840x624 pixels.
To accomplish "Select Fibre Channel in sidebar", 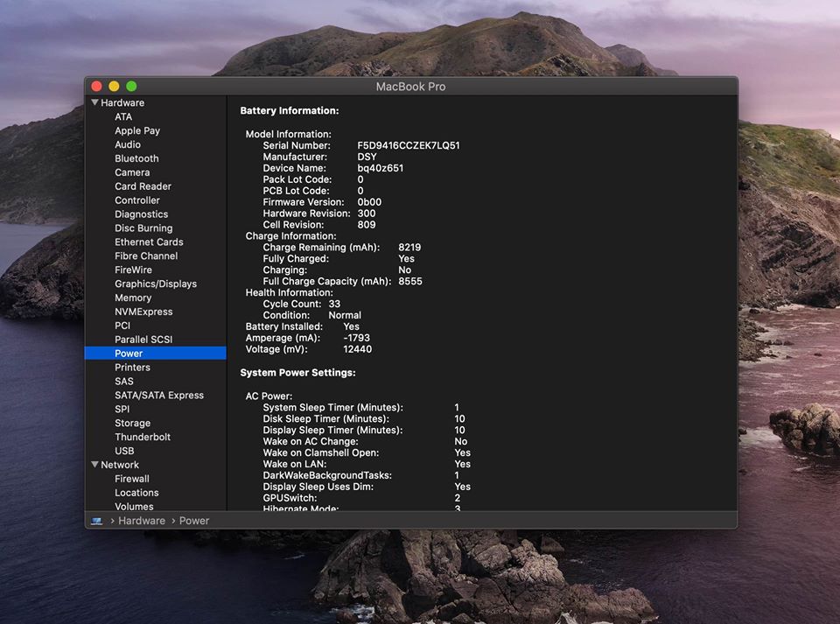I will point(146,256).
